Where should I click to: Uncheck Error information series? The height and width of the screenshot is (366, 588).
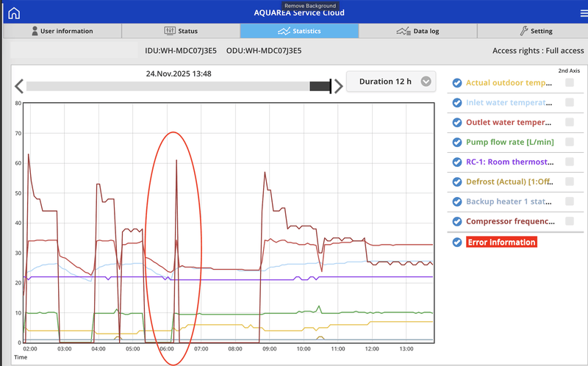pyautogui.click(x=456, y=243)
